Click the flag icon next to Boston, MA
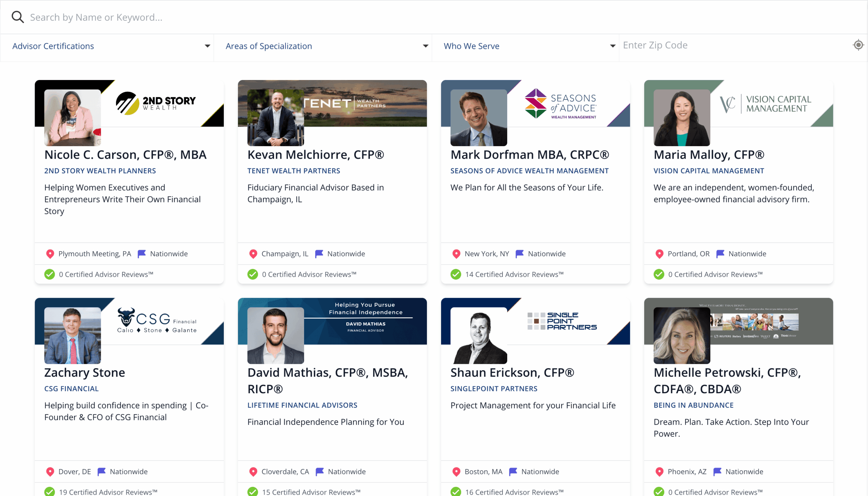The image size is (868, 496). pyautogui.click(x=513, y=472)
